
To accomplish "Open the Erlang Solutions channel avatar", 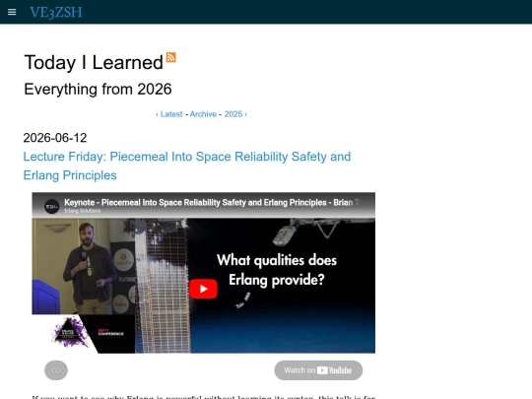I will [x=52, y=206].
